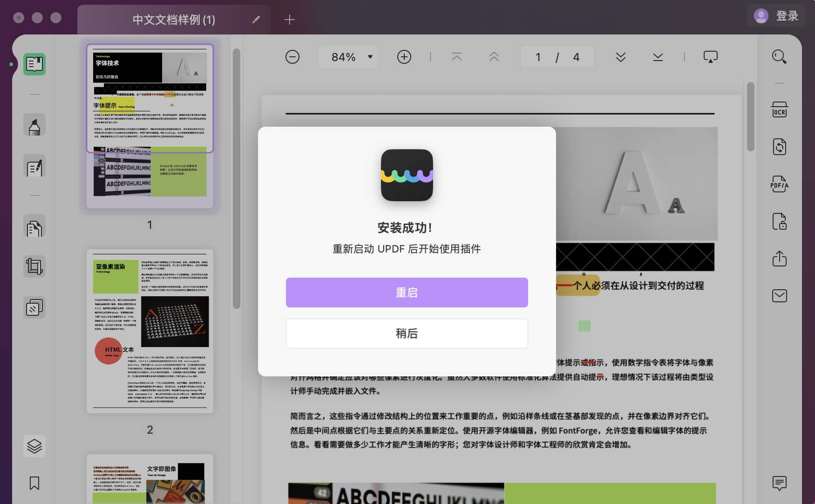Select the page 1 thumbnail
815x504 pixels.
point(150,126)
